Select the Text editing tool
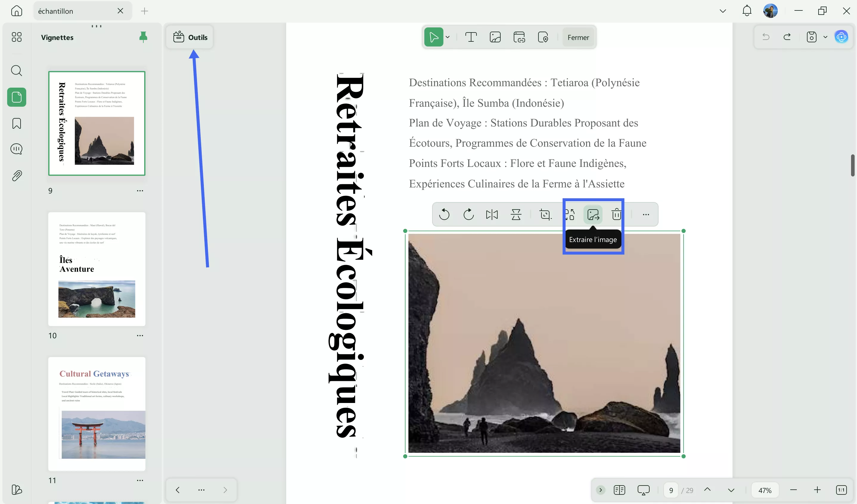 [x=471, y=37]
